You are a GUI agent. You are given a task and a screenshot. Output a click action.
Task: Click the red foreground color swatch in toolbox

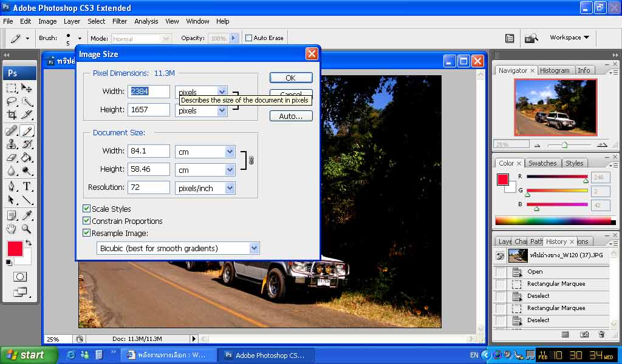pos(15,249)
